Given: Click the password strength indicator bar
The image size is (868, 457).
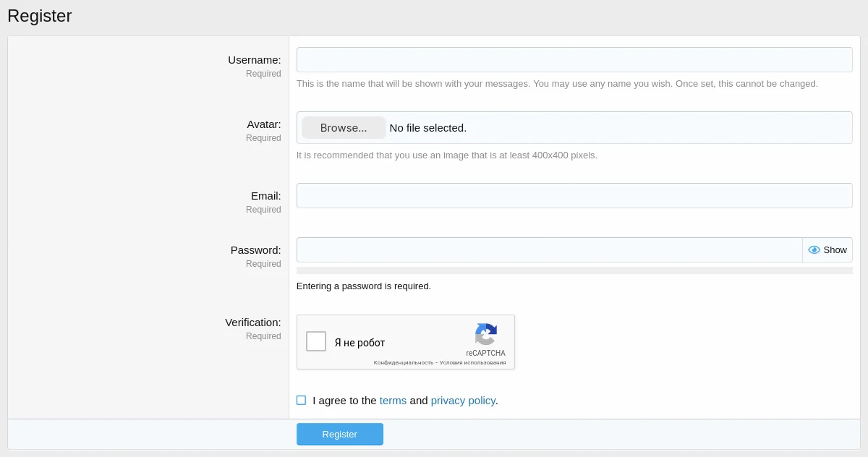Looking at the screenshot, I should coord(574,270).
